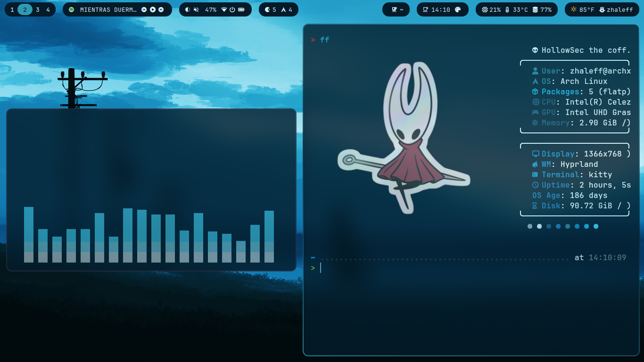Image resolution: width=644 pixels, height=362 pixels.
Task: Click the '186 days' OS Age value
Action: (x=588, y=195)
